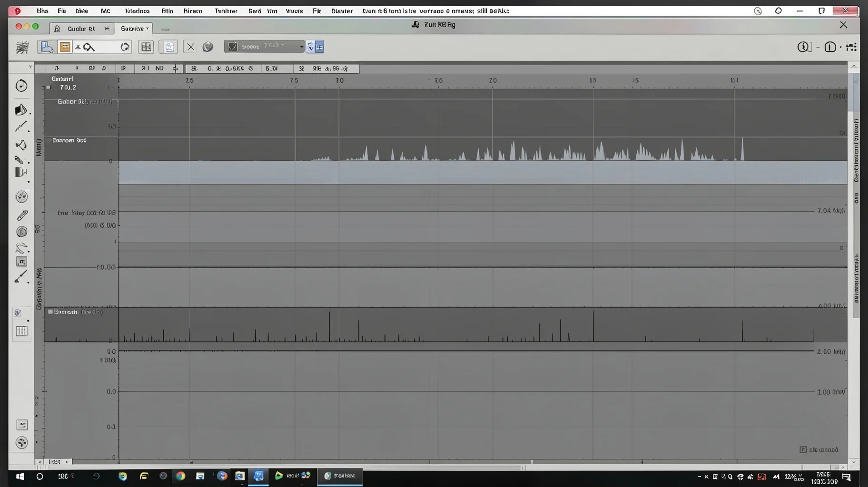Click the framed image icon in sidebar

[21, 262]
